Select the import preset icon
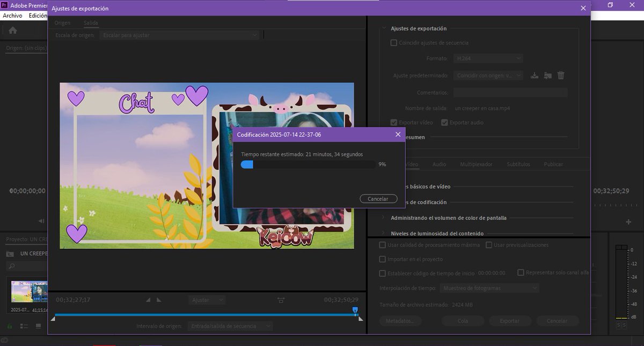 tap(547, 75)
